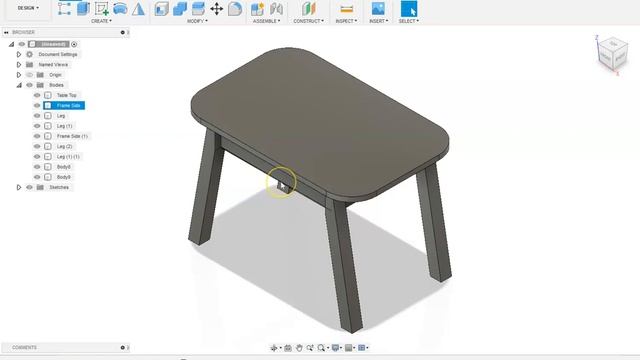Start the Create Sketch tool

[102, 9]
